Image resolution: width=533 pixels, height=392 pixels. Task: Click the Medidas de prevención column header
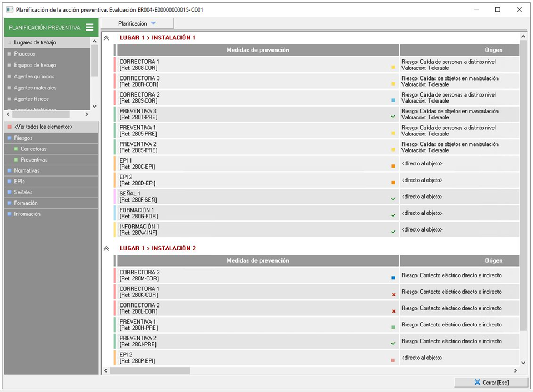coord(258,50)
